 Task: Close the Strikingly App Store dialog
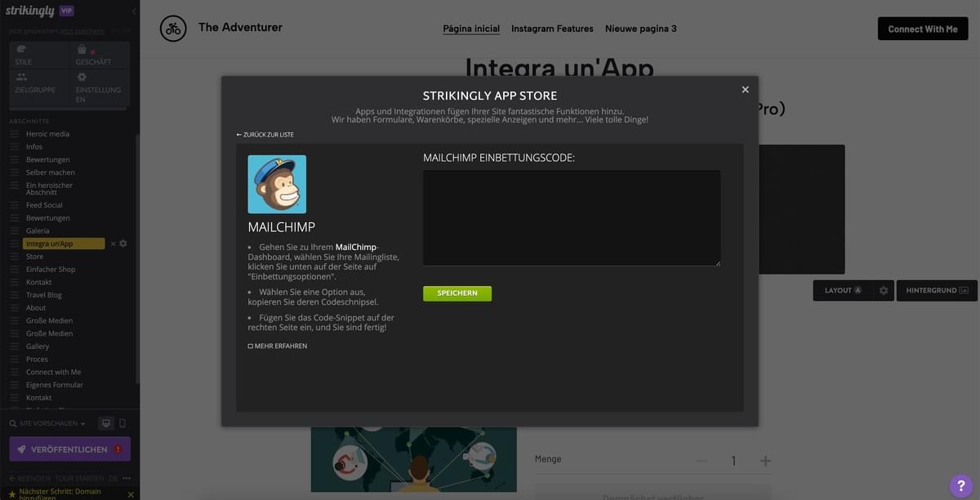[x=745, y=90]
